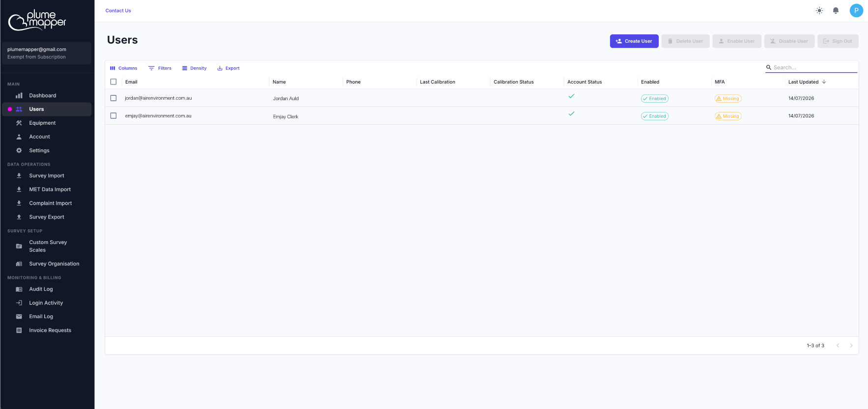
Task: Go to the previous table page
Action: click(838, 346)
